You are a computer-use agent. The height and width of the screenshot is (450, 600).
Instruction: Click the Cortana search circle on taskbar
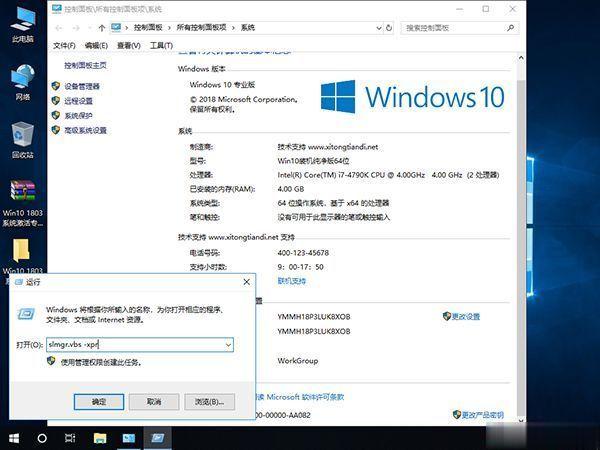(x=42, y=438)
